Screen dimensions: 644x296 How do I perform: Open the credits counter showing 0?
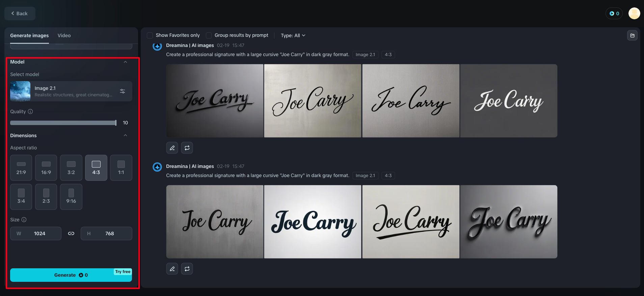tap(614, 14)
